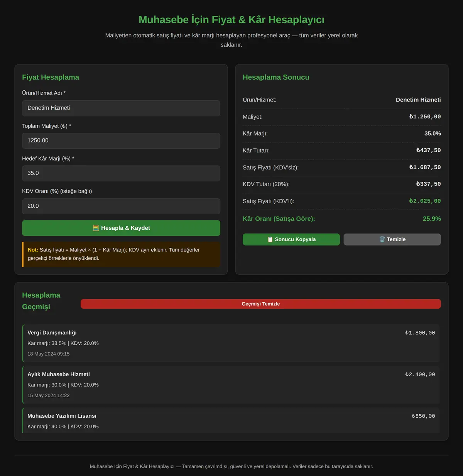Select the Aylık Muhasebe Hizmeti history entry
Screen dimensions: 463x476
[231, 385]
